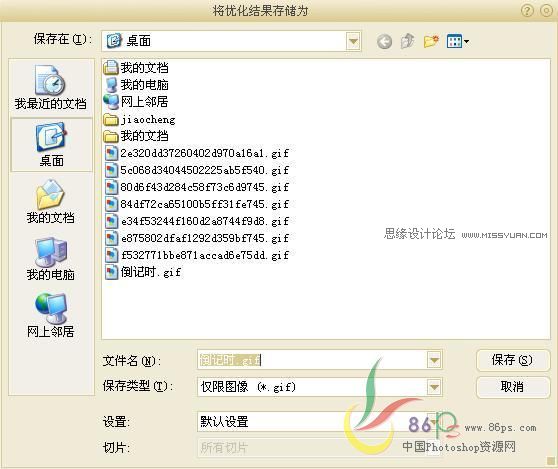Open 网上邻居 in the places bar
This screenshot has height=469, width=558.
point(51,316)
